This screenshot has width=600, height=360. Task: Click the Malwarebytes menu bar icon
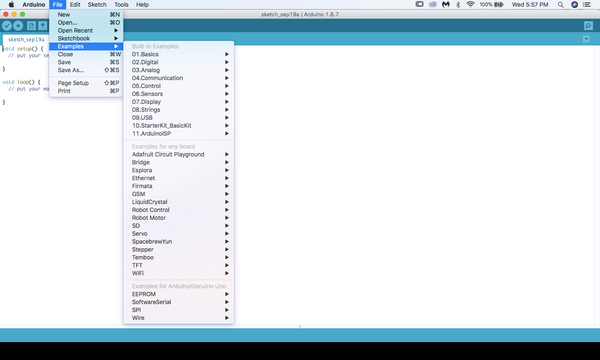[445, 5]
